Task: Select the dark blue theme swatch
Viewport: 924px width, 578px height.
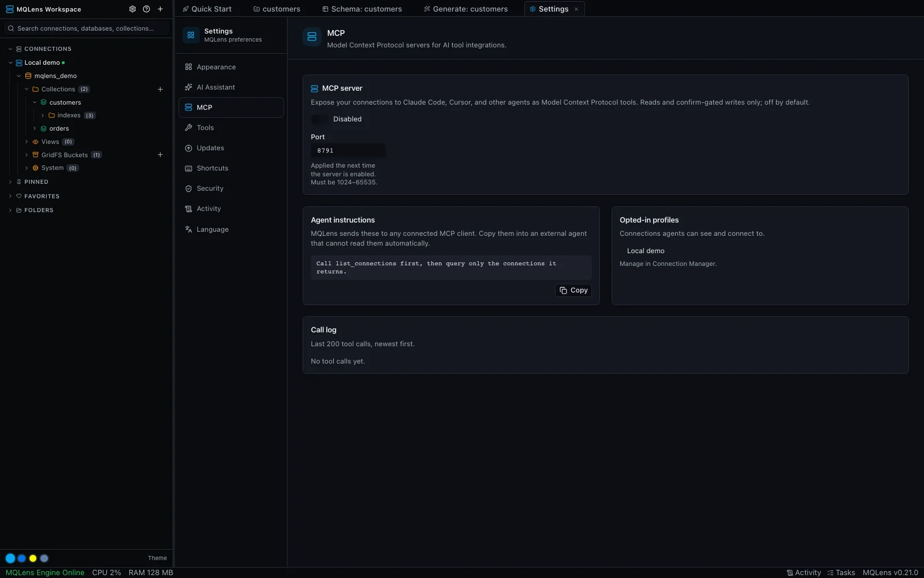Action: (x=21, y=558)
